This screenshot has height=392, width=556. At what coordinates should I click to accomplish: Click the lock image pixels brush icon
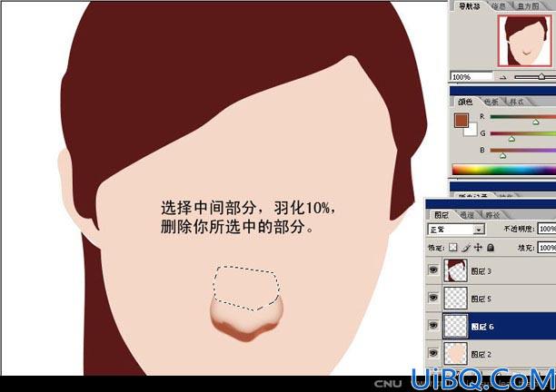pos(466,247)
